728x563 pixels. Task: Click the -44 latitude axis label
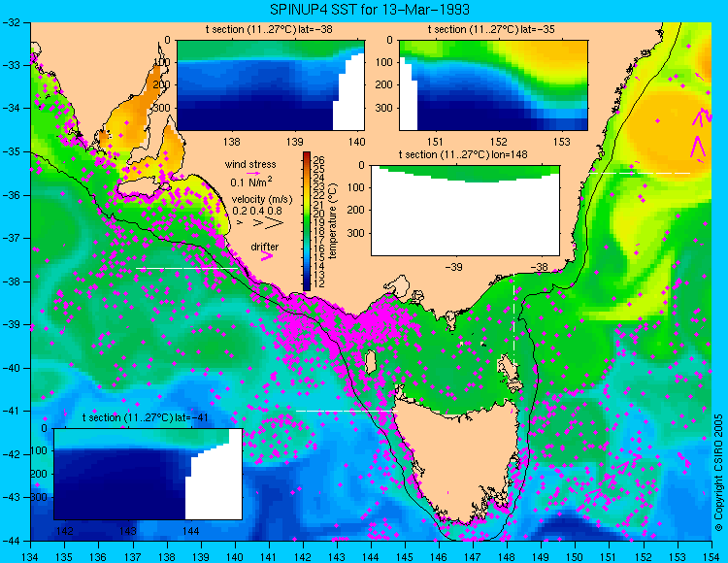(12, 541)
